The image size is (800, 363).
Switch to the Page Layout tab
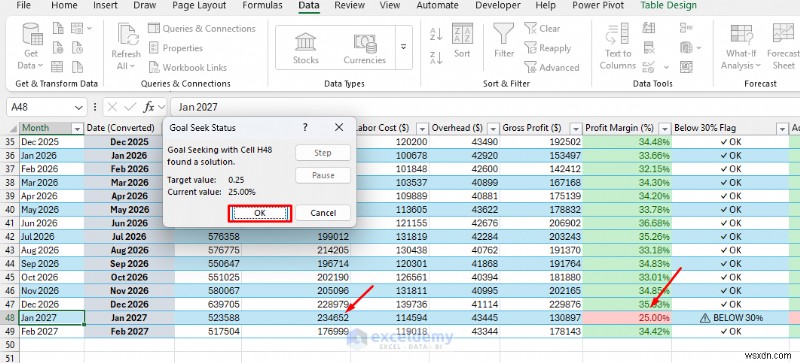[x=199, y=6]
